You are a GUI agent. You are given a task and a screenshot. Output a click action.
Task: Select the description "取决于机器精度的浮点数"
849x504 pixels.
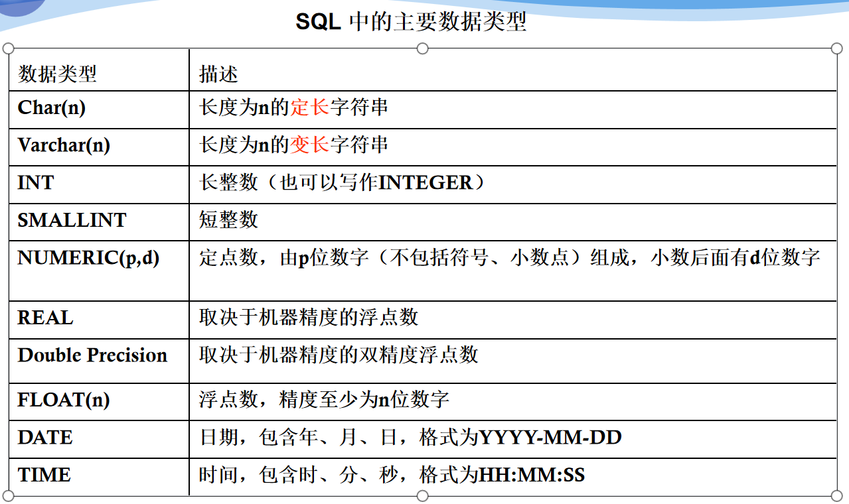pyautogui.click(x=309, y=317)
